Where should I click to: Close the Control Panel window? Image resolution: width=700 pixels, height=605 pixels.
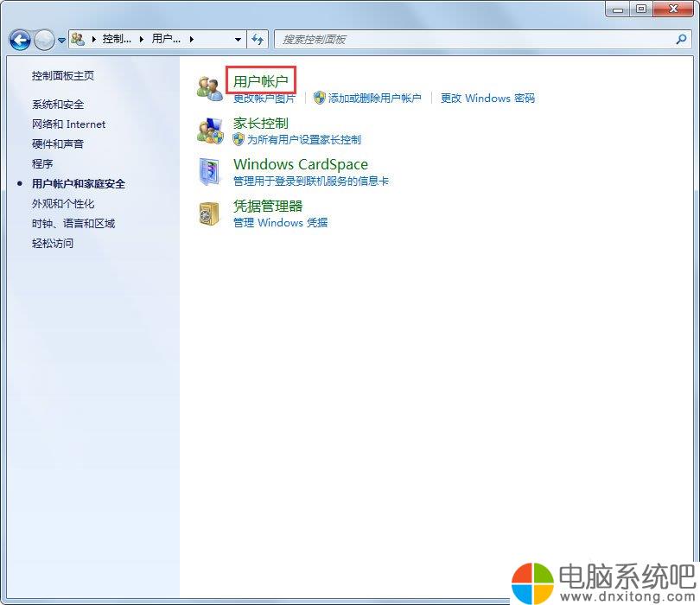point(673,9)
